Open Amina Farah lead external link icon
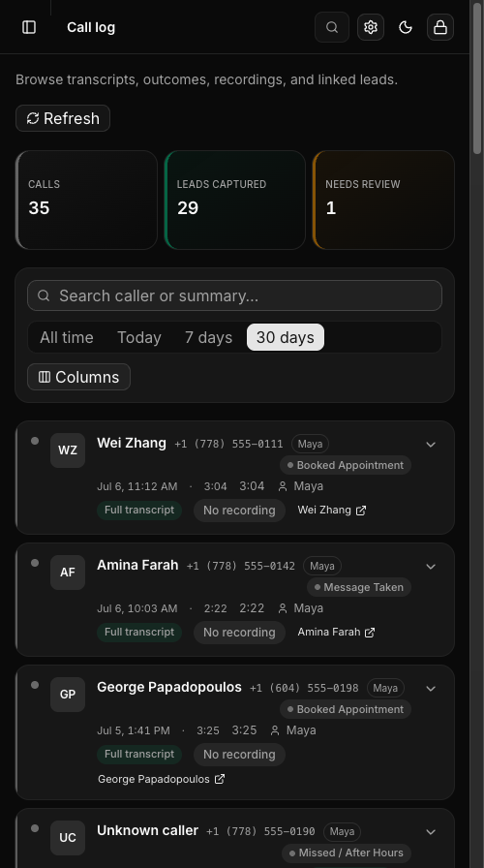 tap(370, 633)
